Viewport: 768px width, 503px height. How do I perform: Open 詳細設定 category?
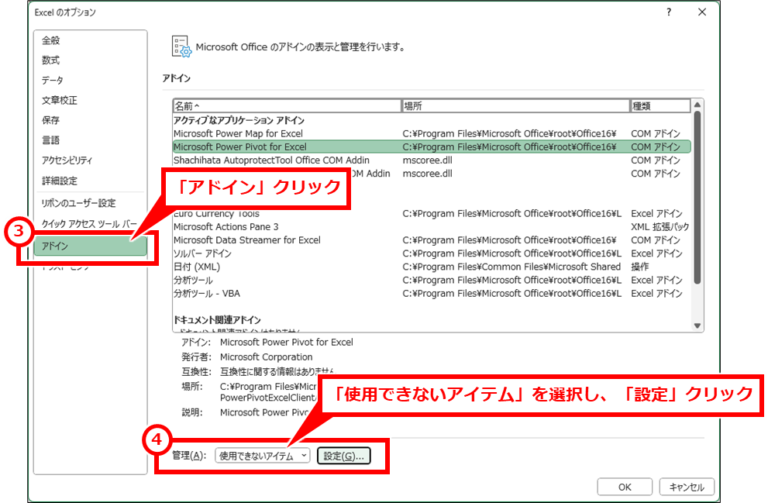90,181
